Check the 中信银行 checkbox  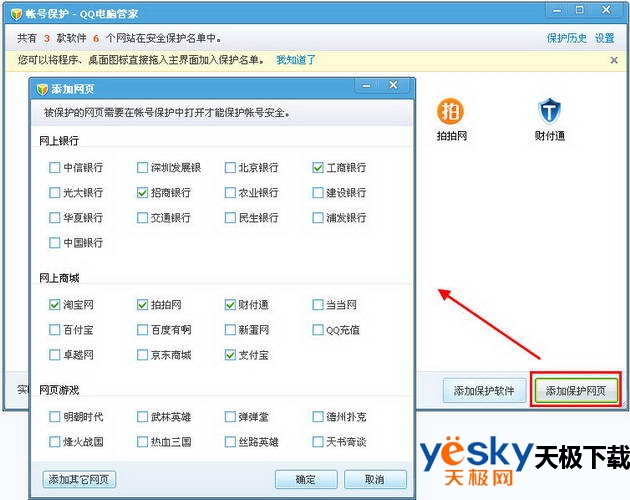tap(54, 167)
